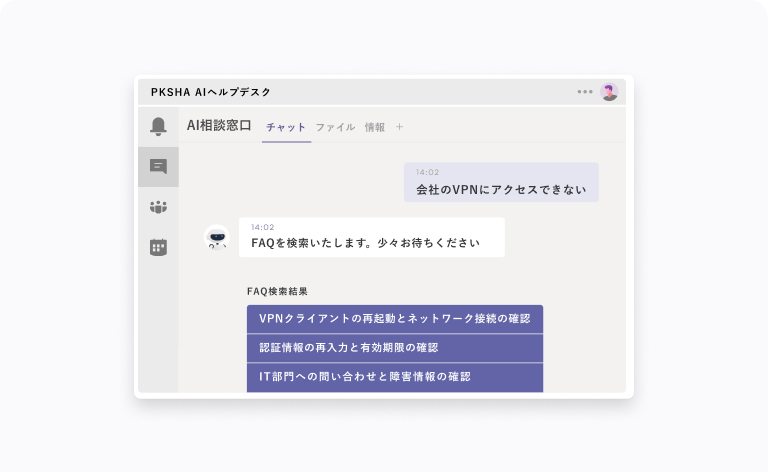Add a new tab with plus icon
This screenshot has height=472, width=768.
(x=400, y=127)
